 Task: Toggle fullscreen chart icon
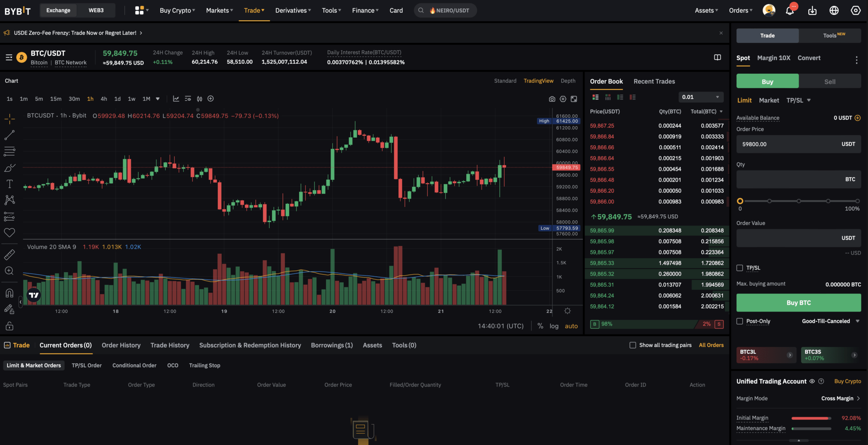[574, 99]
